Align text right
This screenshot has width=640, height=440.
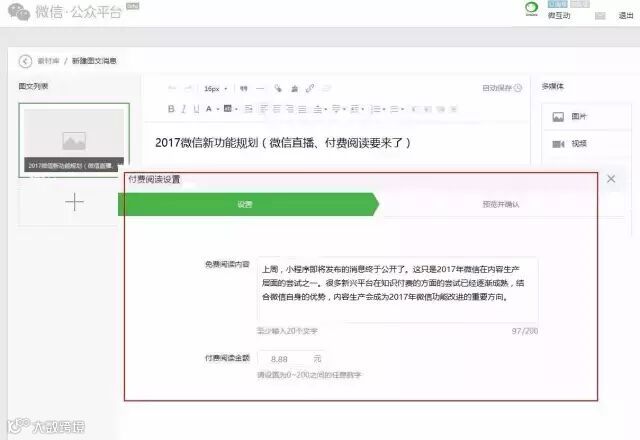click(290, 109)
